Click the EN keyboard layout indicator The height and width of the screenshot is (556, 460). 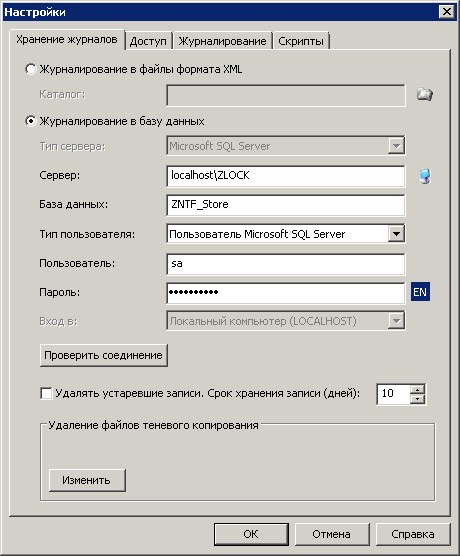(x=420, y=292)
